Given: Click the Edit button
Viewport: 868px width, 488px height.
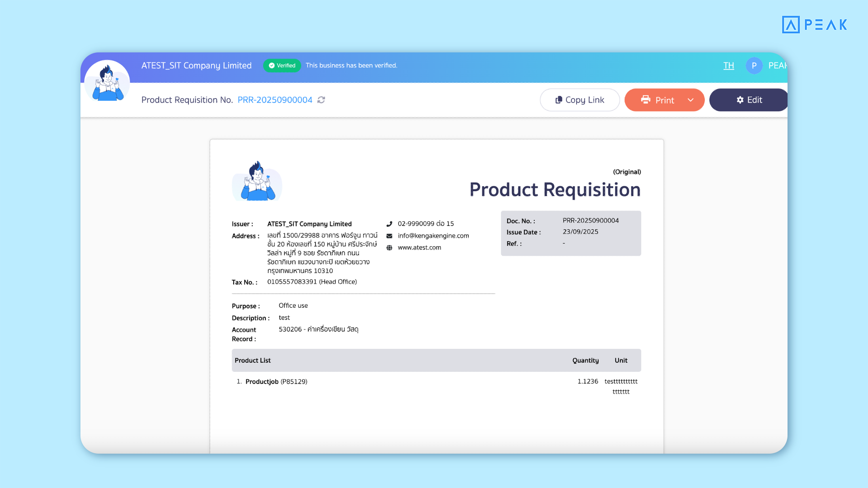Looking at the screenshot, I should point(749,100).
